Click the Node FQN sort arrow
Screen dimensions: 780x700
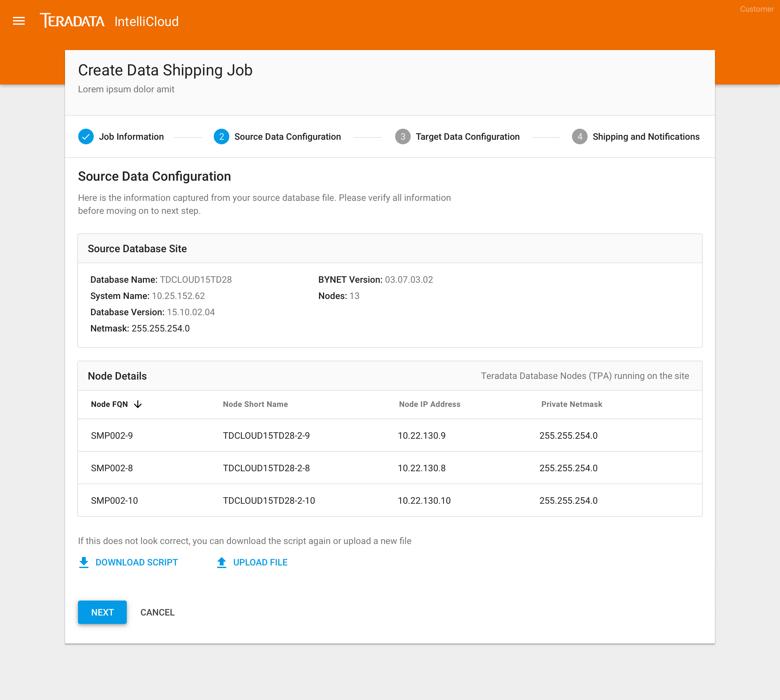click(x=138, y=404)
